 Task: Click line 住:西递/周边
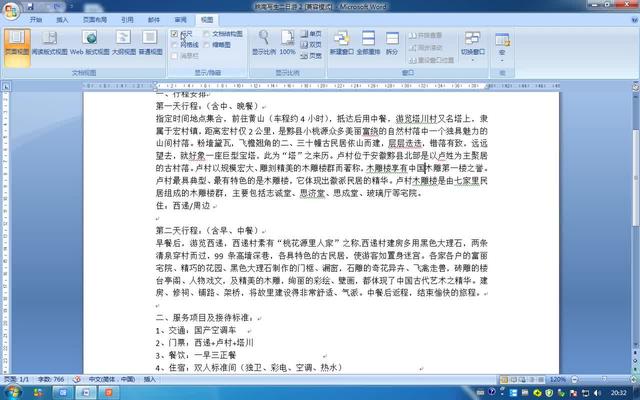point(183,206)
